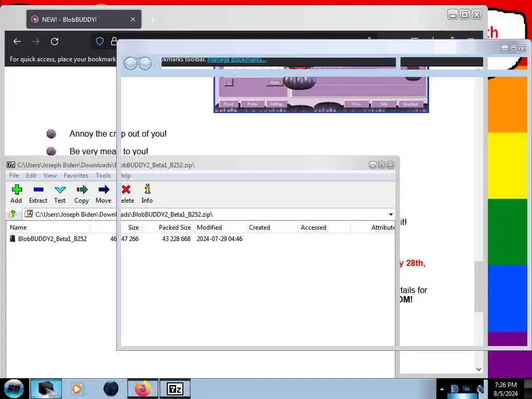This screenshot has width=532, height=399.
Task: Open archive Info in 7-Zip toolbar
Action: [x=147, y=194]
